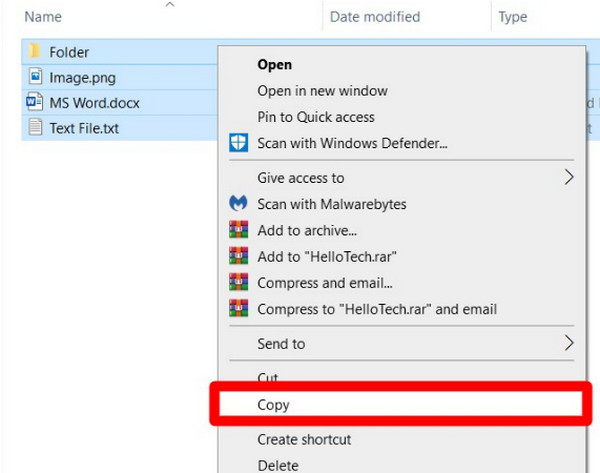Click the MS Word.docx file icon
This screenshot has width=600, height=473.
click(35, 102)
